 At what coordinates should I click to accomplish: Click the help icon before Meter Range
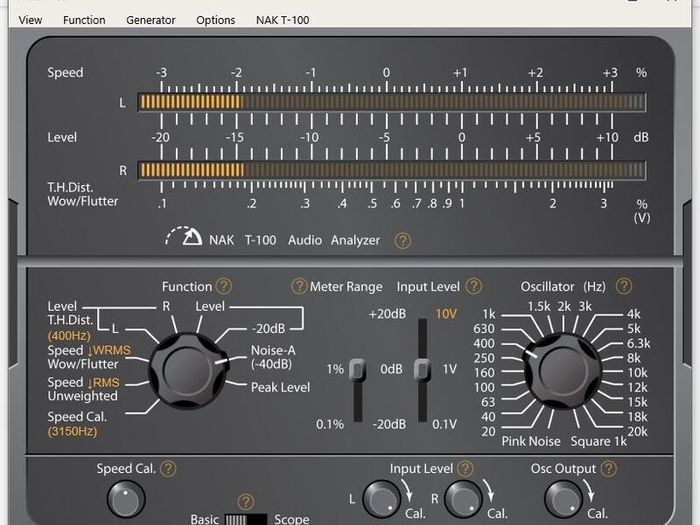(x=299, y=286)
